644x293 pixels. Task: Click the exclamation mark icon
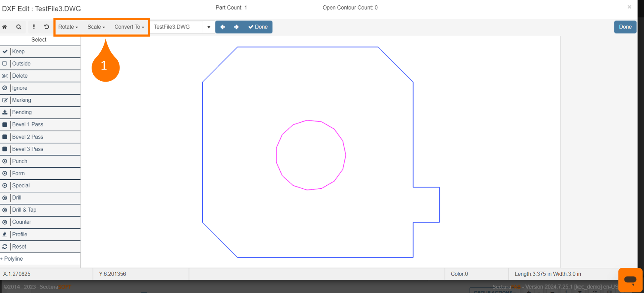[x=34, y=27]
